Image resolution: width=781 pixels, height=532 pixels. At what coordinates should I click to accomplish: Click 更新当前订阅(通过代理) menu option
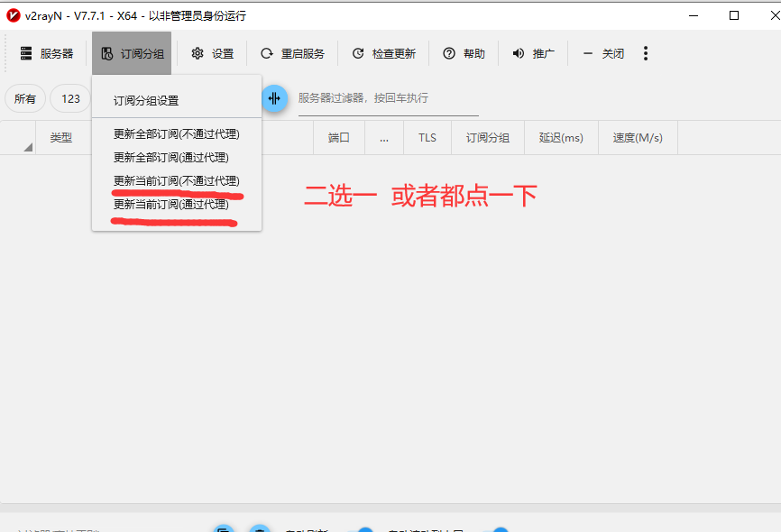click(170, 205)
